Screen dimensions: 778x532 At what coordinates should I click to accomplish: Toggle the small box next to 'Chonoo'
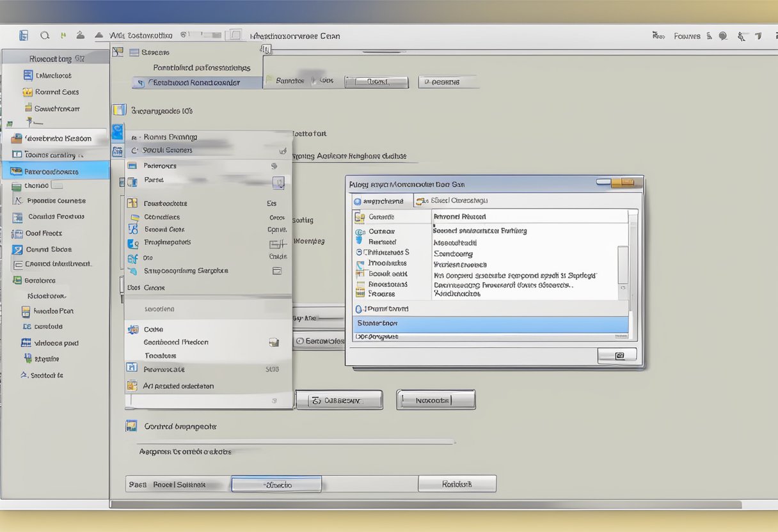(x=56, y=185)
